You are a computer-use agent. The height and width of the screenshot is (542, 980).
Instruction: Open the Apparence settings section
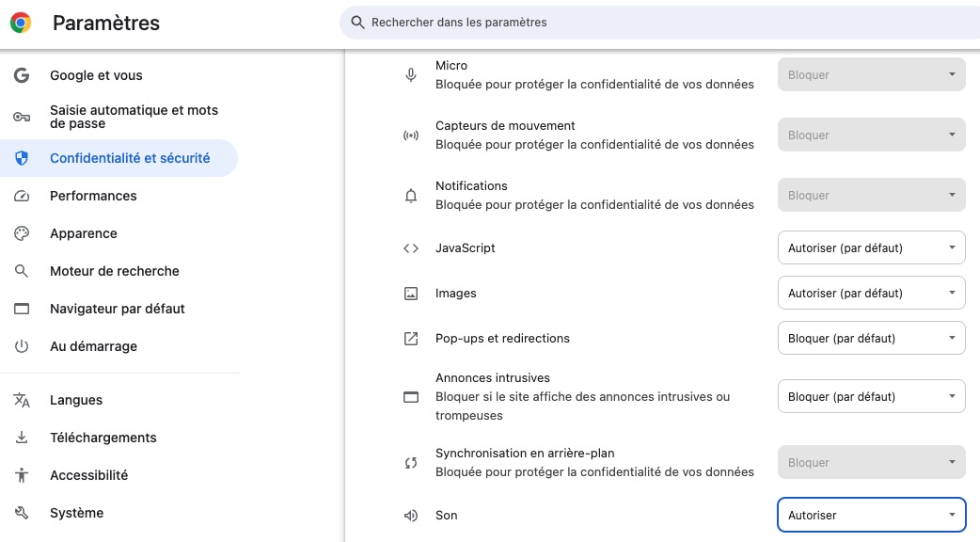click(84, 233)
